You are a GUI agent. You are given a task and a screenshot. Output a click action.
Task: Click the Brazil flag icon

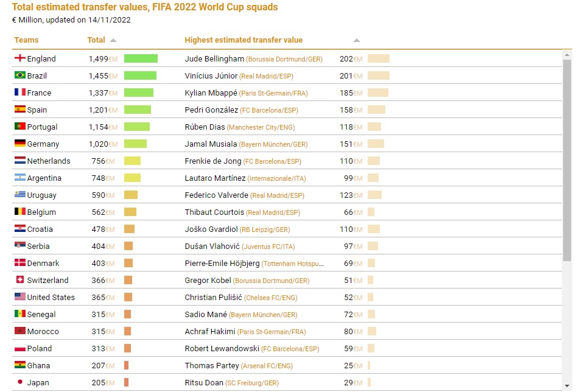coord(19,75)
